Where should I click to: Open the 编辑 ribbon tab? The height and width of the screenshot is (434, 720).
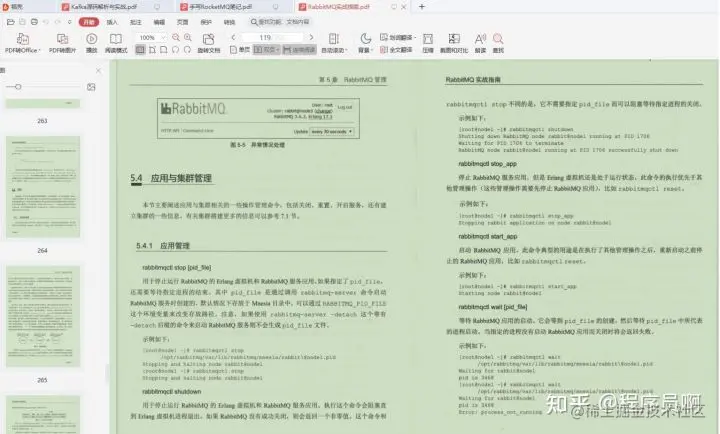159,22
